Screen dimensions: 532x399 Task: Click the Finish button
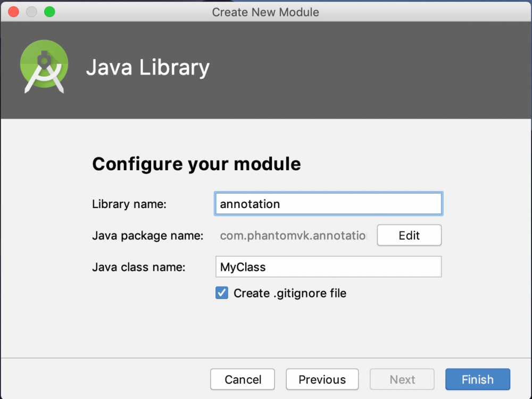pos(477,379)
